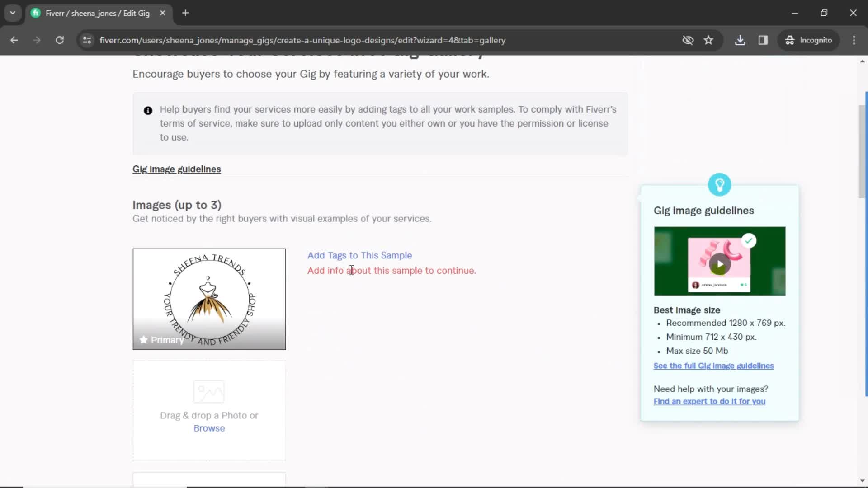Click the tab menu expander arrow
Image resolution: width=868 pixels, height=488 pixels.
(x=13, y=13)
